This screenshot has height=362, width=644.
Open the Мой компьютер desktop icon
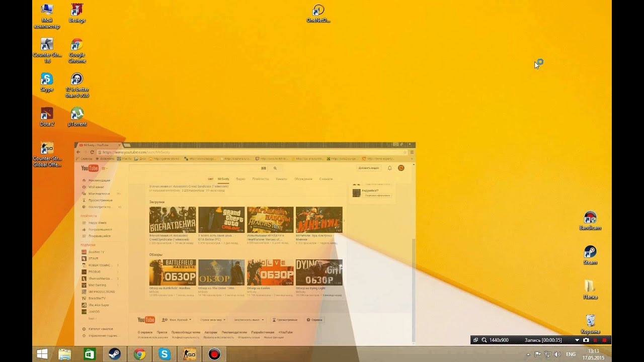point(47,16)
